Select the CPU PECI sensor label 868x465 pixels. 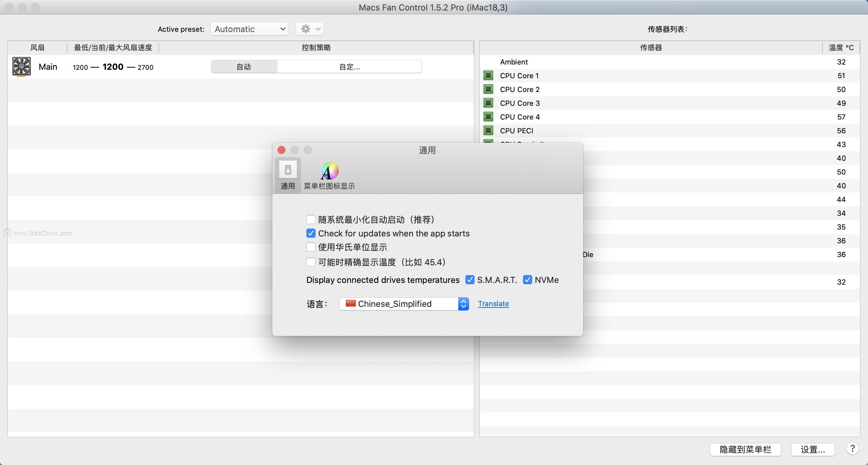pos(516,131)
